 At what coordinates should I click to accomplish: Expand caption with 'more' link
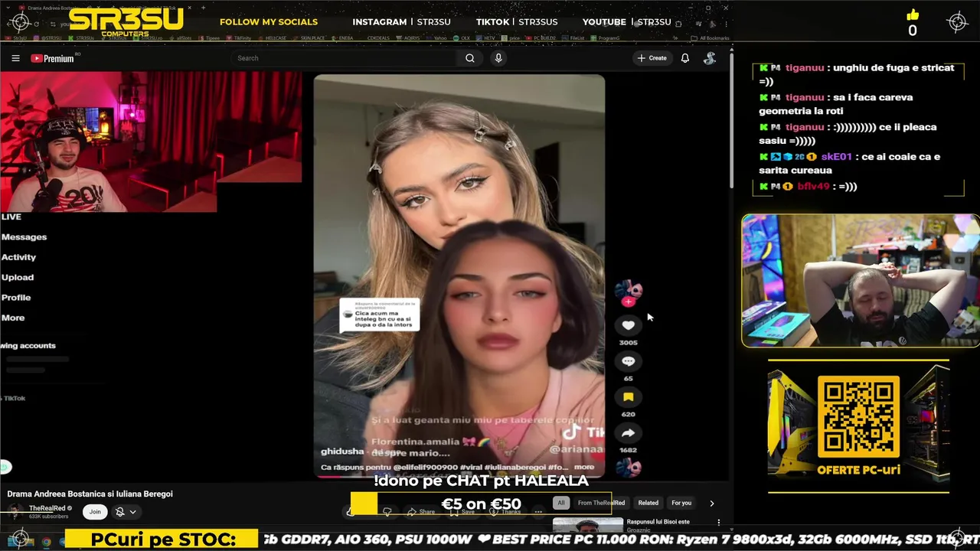[584, 467]
